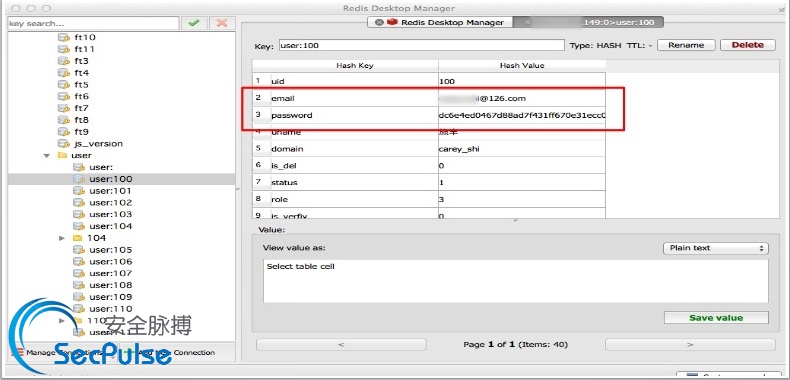This screenshot has width=790, height=380.
Task: Select user:104 in the key tree
Action: [111, 226]
